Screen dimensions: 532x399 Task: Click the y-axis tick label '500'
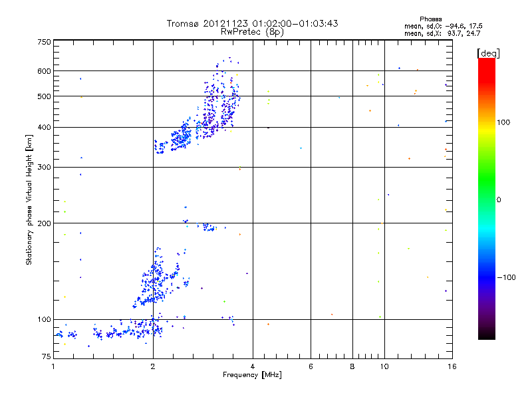click(44, 96)
